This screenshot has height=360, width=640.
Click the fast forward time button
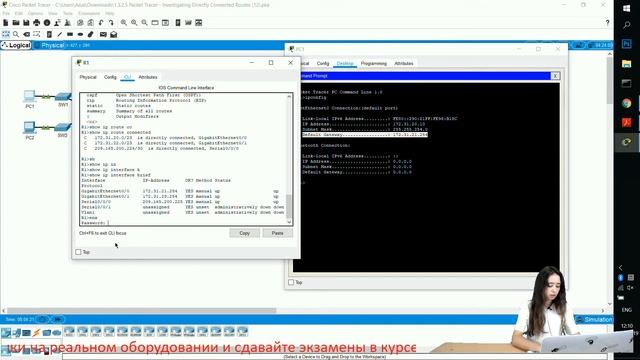(58, 320)
